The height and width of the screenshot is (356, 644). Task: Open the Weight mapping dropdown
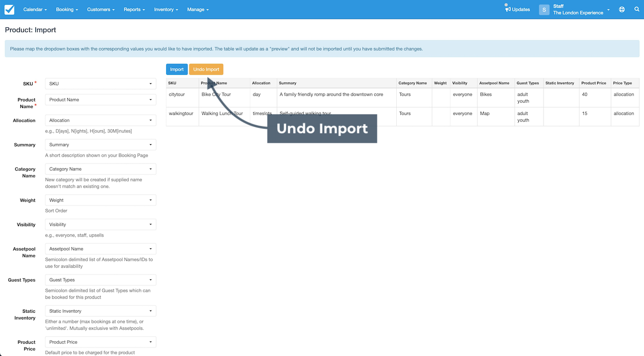100,200
